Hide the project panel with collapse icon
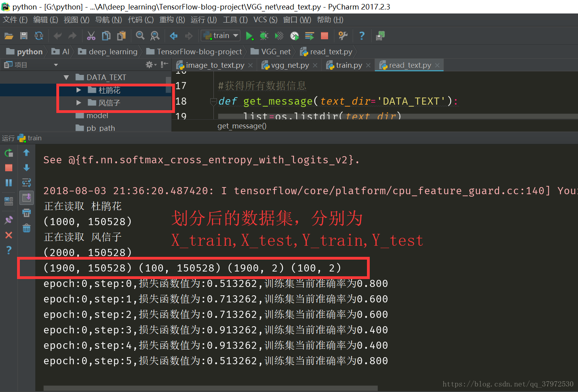This screenshot has height=392, width=578. coord(165,65)
